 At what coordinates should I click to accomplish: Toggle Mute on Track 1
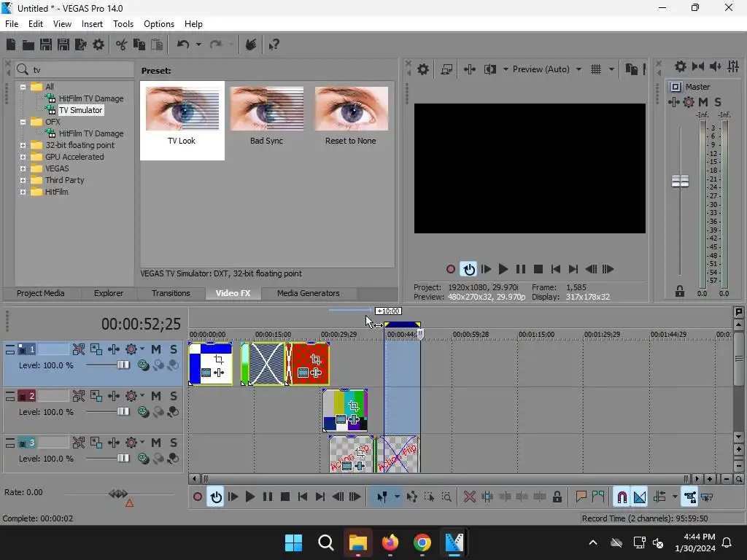pyautogui.click(x=156, y=349)
